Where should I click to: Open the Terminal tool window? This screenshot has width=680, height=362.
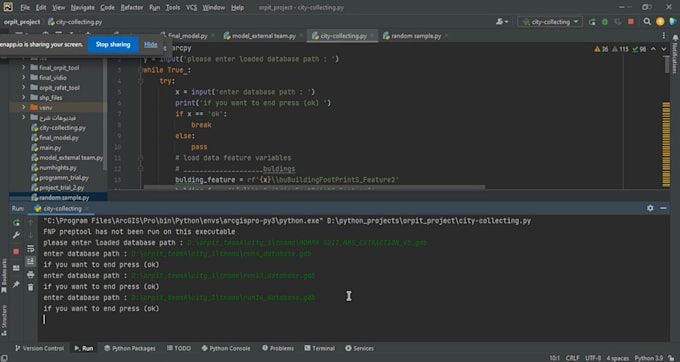(320, 348)
